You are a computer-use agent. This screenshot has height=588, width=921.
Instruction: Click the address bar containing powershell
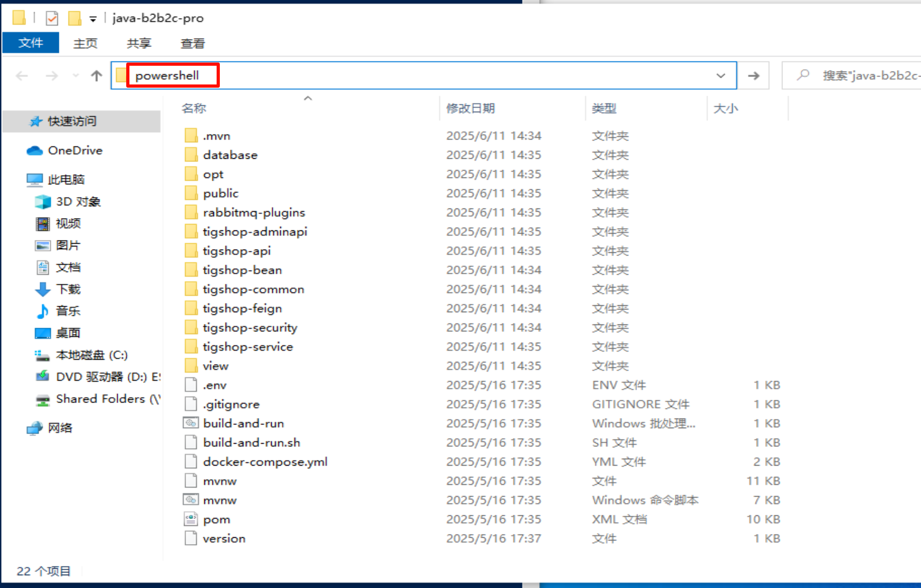click(424, 75)
